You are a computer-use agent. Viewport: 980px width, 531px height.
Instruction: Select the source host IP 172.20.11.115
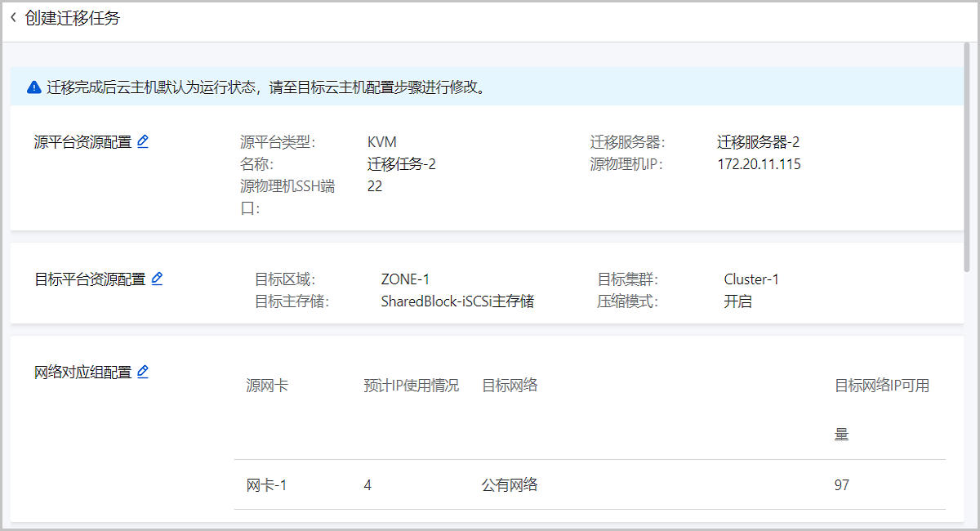click(759, 164)
